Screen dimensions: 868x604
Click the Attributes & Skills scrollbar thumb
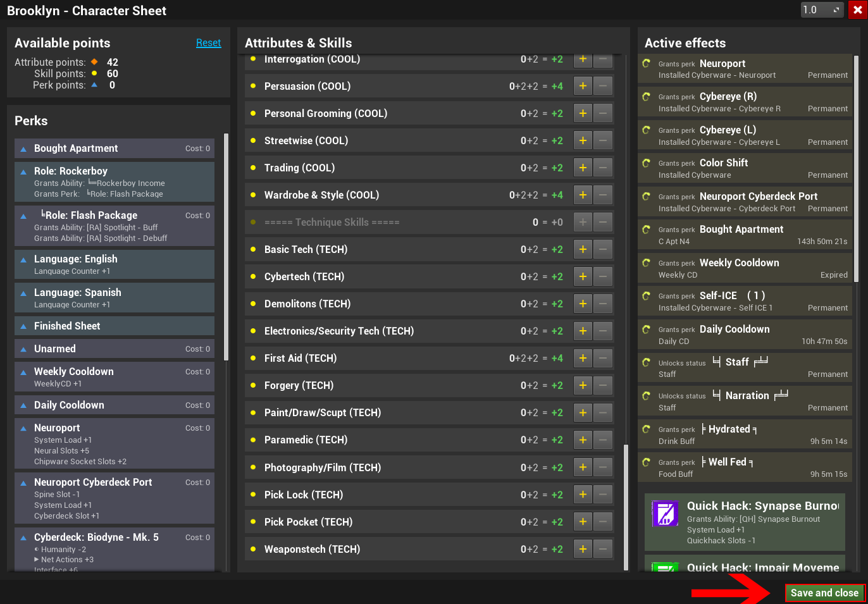coord(626,506)
